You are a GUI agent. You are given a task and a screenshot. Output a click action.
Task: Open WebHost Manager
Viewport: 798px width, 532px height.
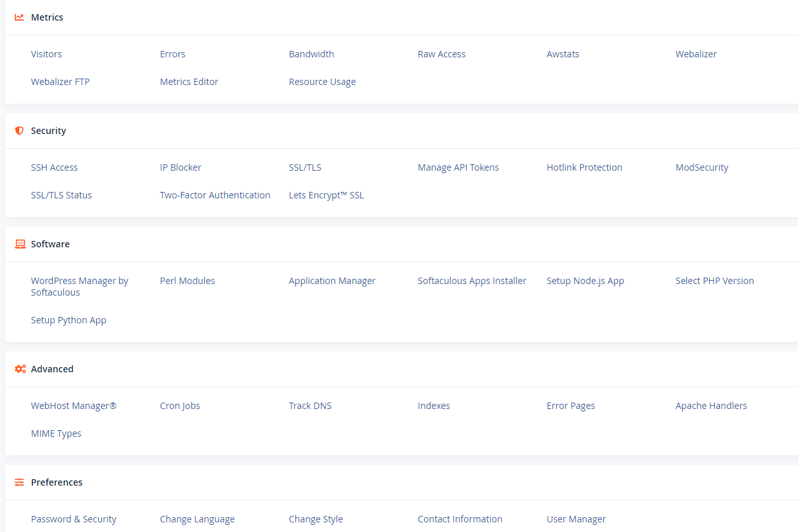[73, 406]
